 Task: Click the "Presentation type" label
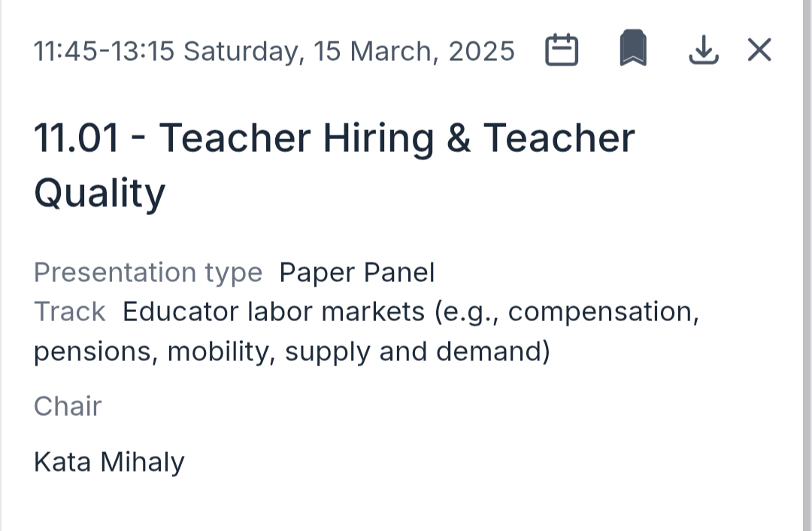click(x=148, y=272)
